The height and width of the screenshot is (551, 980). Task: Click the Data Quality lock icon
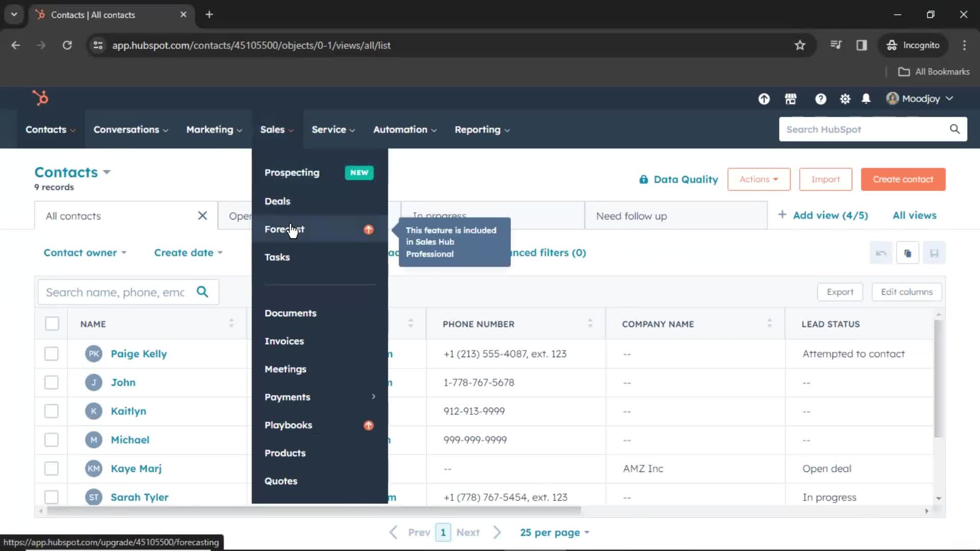[644, 180]
